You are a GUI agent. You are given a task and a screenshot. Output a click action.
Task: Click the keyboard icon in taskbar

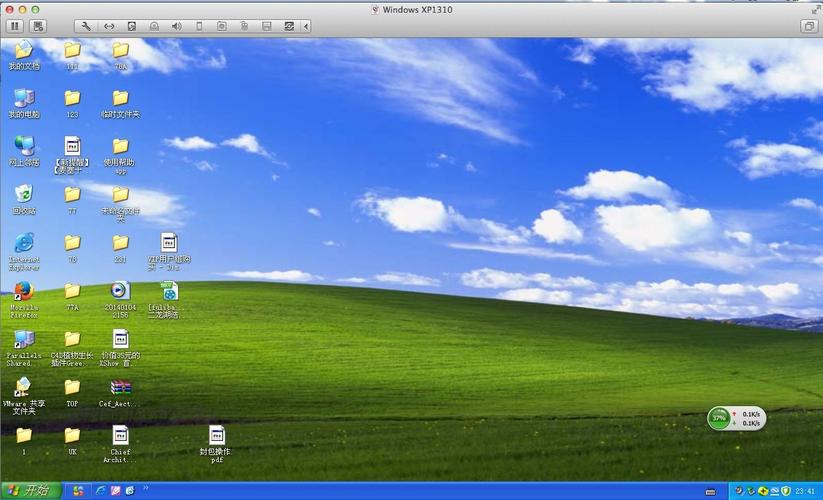coord(710,492)
